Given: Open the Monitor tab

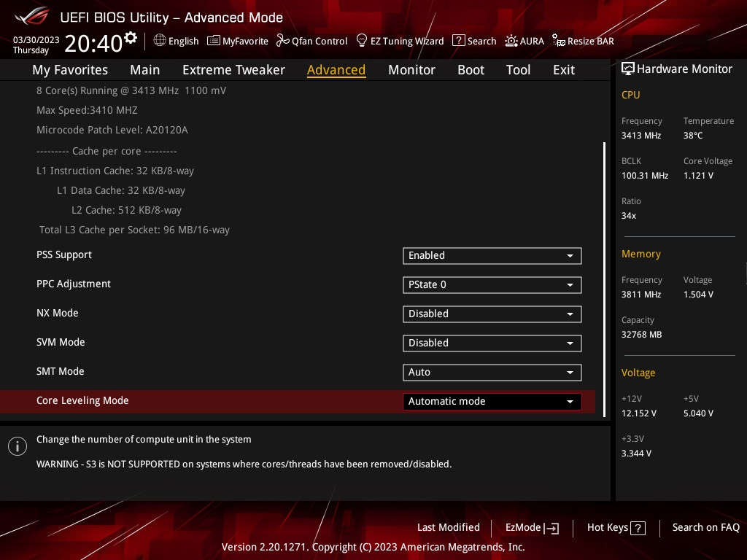Looking at the screenshot, I should click(411, 70).
